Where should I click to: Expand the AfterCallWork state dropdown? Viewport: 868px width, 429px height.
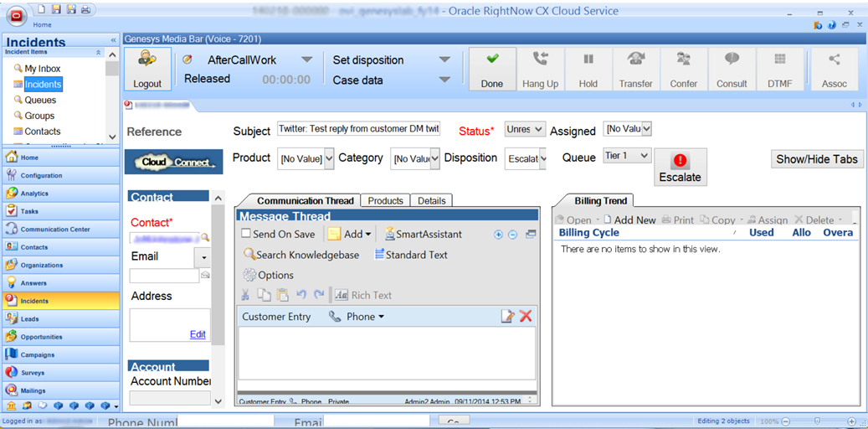coord(306,60)
